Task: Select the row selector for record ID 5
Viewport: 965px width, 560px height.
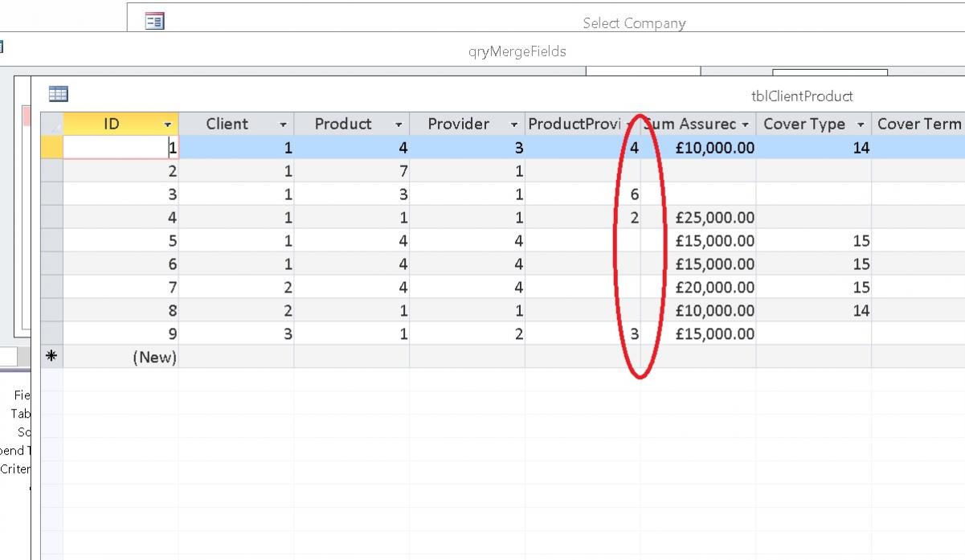Action: [x=51, y=241]
